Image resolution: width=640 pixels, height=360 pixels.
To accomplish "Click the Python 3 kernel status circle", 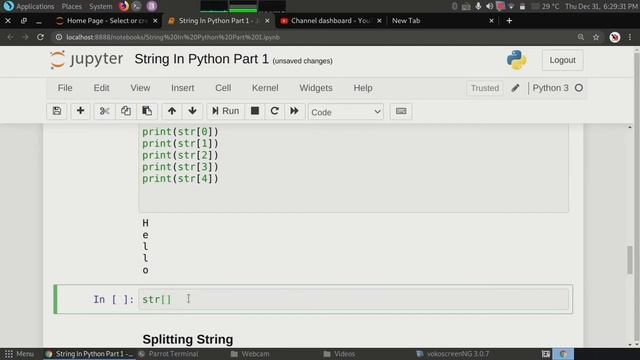I will pyautogui.click(x=579, y=88).
